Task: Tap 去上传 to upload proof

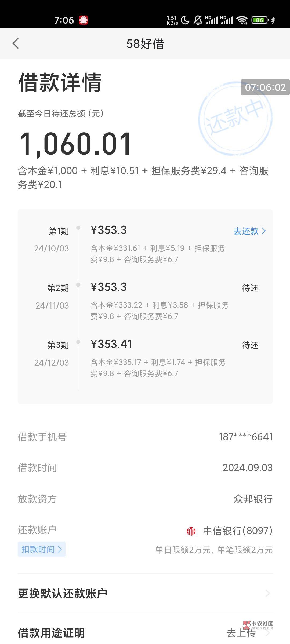Action: pos(241,633)
